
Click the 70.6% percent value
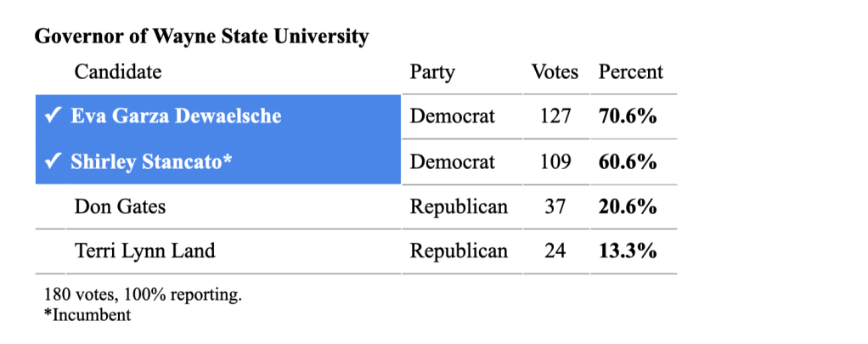628,116
